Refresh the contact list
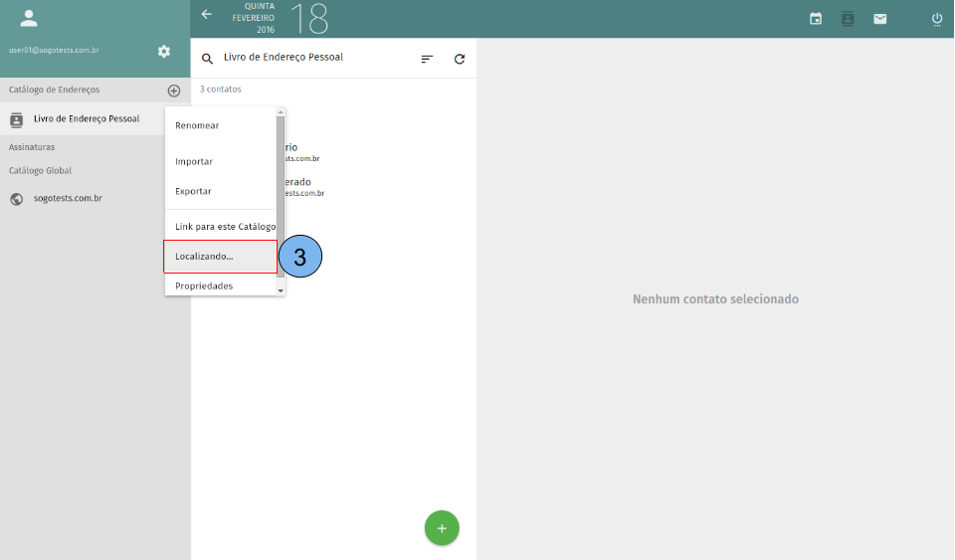Screen dimensions: 955x560 point(460,59)
